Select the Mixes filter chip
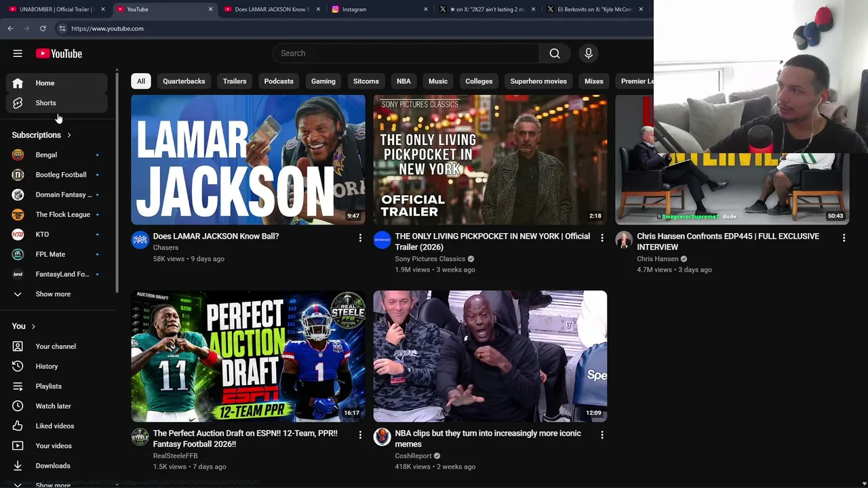 [594, 81]
